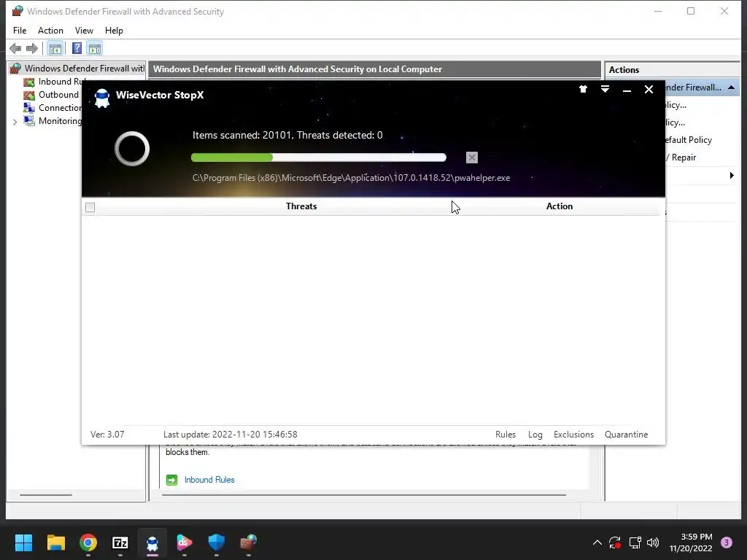Screen dimensions: 747x560
Task: Click the Threats column header
Action: [x=301, y=206]
